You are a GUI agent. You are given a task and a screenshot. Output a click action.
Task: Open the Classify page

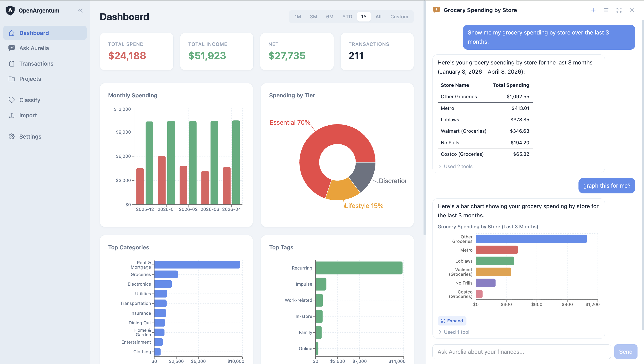point(45,100)
